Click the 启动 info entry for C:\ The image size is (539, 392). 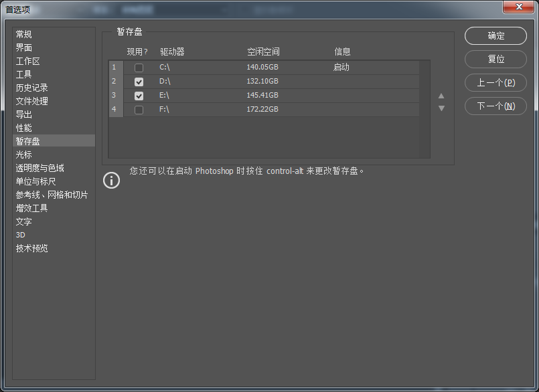[x=341, y=67]
